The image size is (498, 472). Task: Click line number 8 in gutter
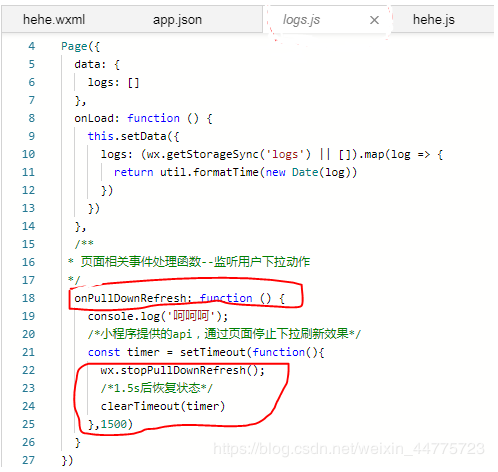(31, 118)
